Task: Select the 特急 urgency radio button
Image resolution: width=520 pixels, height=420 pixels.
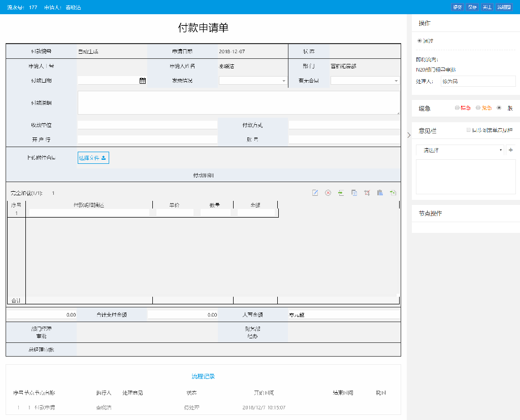Action: pyautogui.click(x=457, y=108)
